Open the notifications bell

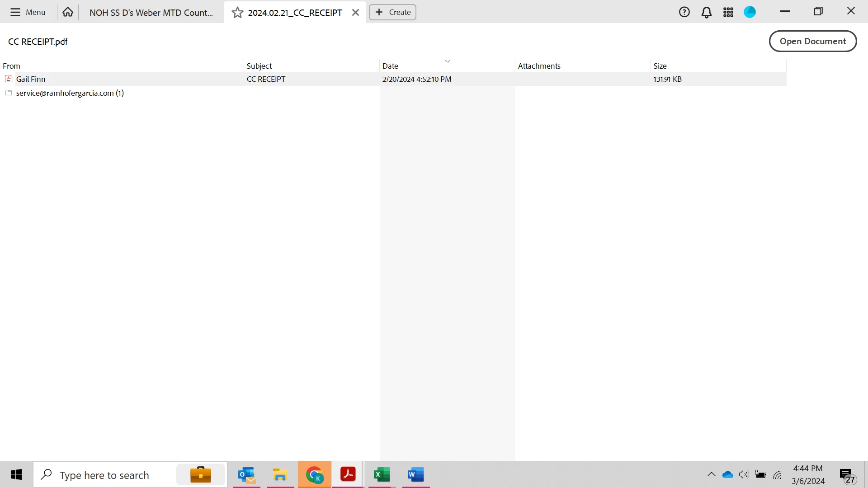706,12
